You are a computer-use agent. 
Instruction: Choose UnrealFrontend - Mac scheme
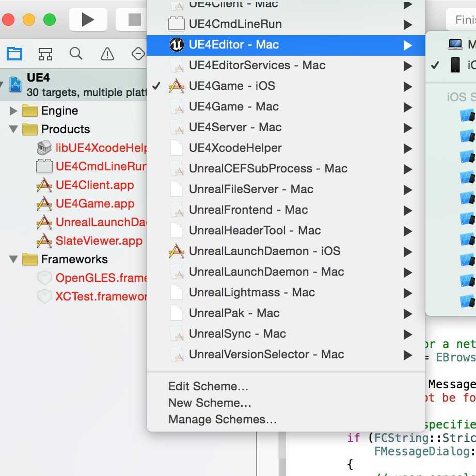285,210
